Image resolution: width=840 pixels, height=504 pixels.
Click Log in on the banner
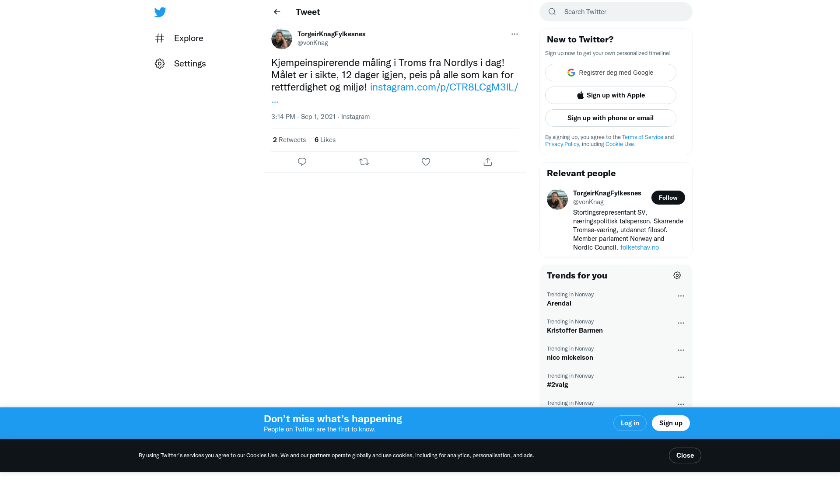click(630, 423)
